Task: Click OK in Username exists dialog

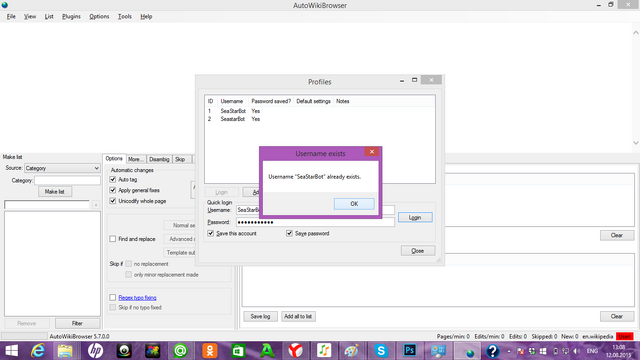Action: 354,204
